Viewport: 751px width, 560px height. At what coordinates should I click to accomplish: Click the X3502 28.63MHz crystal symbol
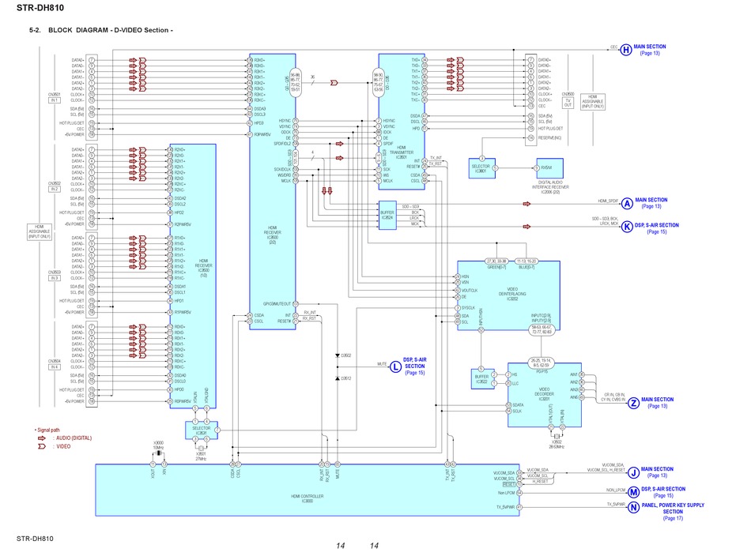[556, 437]
